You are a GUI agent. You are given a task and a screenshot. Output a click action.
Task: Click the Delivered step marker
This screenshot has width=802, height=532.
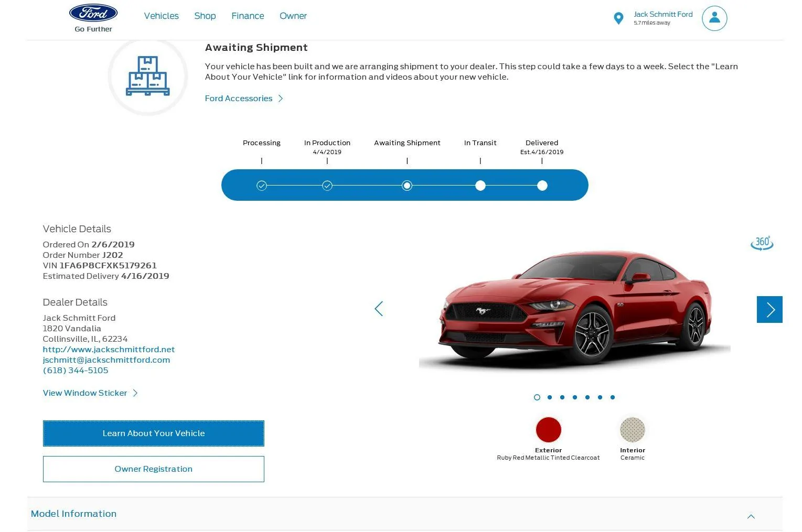542,186
